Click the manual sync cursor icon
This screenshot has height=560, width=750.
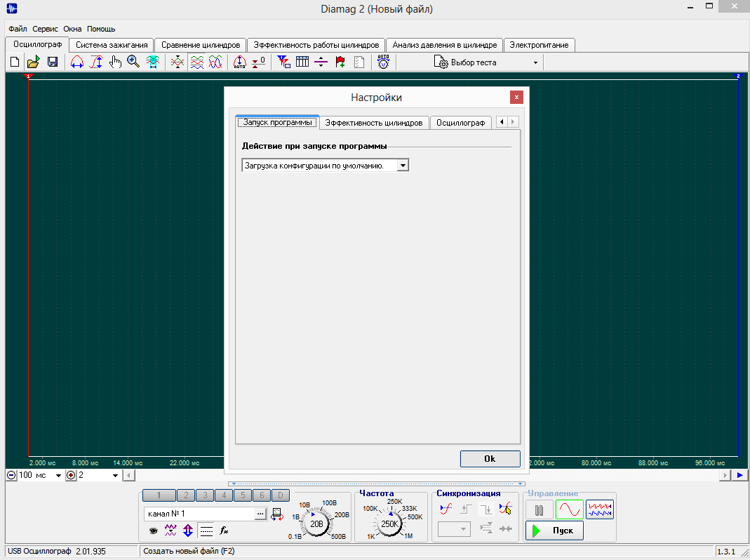506,508
